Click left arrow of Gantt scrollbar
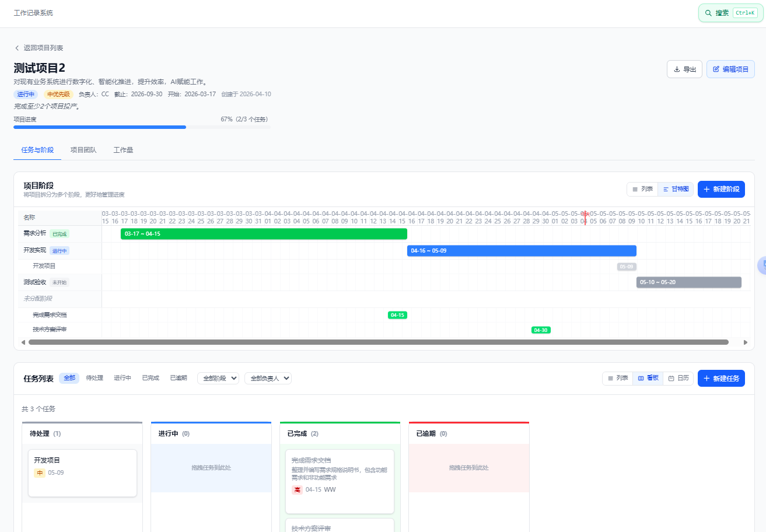 coord(23,342)
